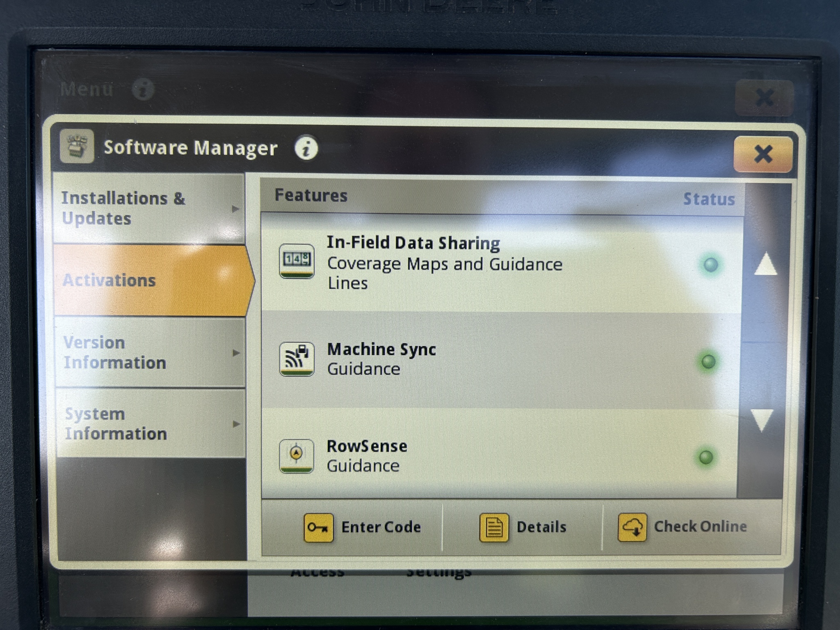
Task: Click the Check Online button label
Action: (x=701, y=526)
